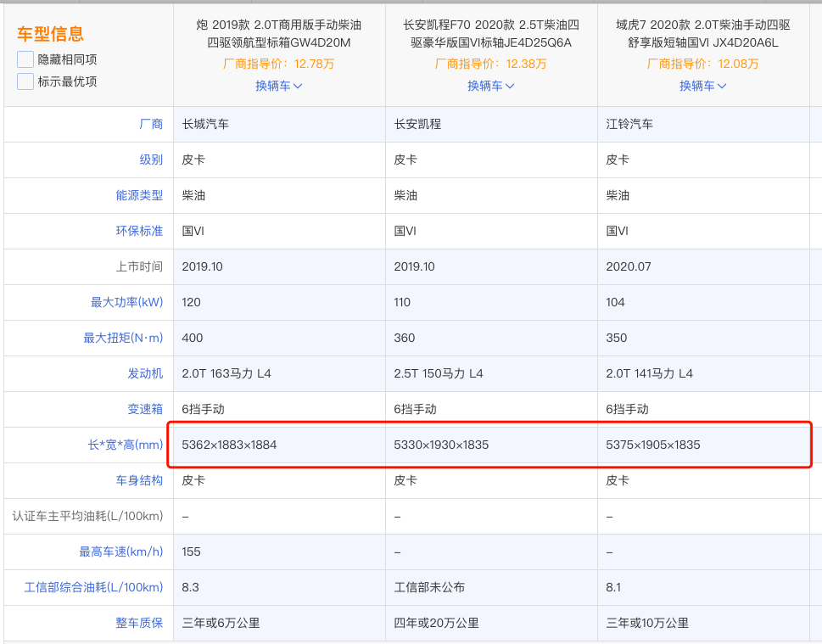The height and width of the screenshot is (644, 822).
Task: Open 换辆车 dropdown under the 炮 2019款
Action: [x=278, y=86]
